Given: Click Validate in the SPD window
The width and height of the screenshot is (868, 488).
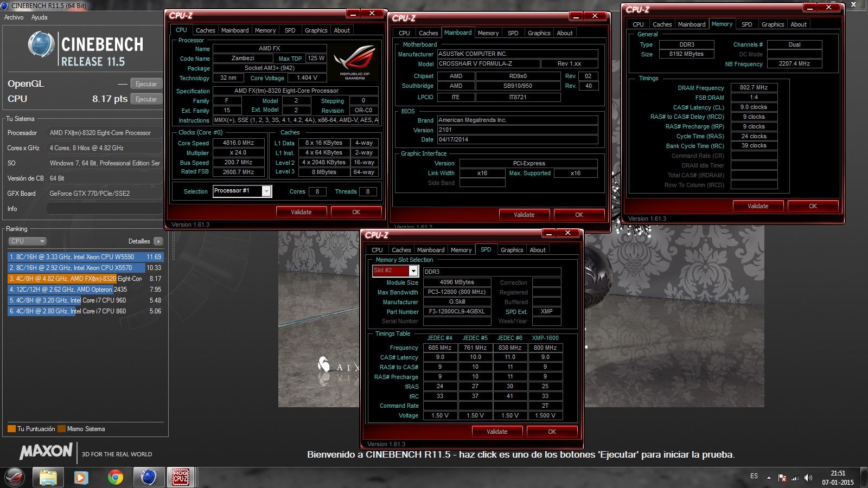Looking at the screenshot, I should coord(497,432).
